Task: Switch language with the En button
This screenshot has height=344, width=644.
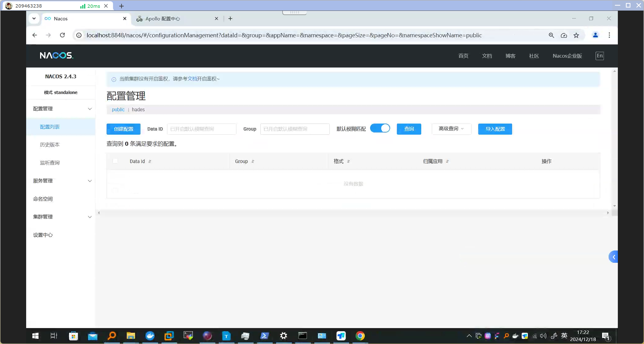Action: (599, 56)
